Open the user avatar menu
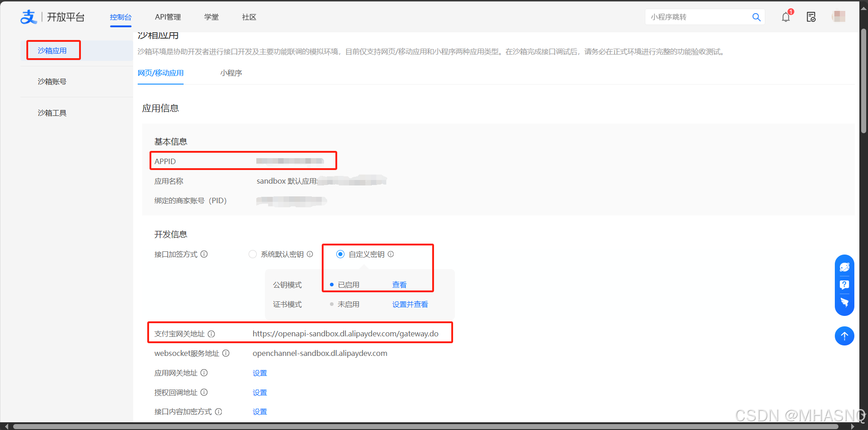This screenshot has width=868, height=430. point(838,17)
